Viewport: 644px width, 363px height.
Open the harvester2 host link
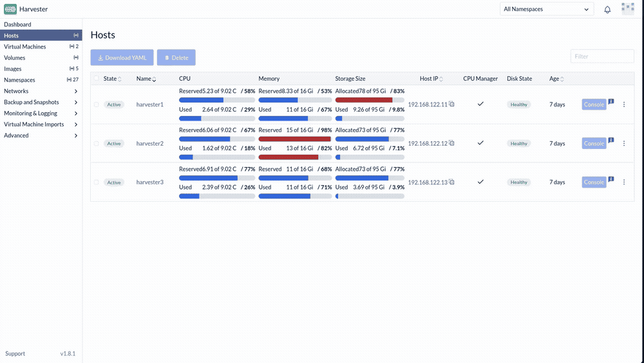click(150, 144)
